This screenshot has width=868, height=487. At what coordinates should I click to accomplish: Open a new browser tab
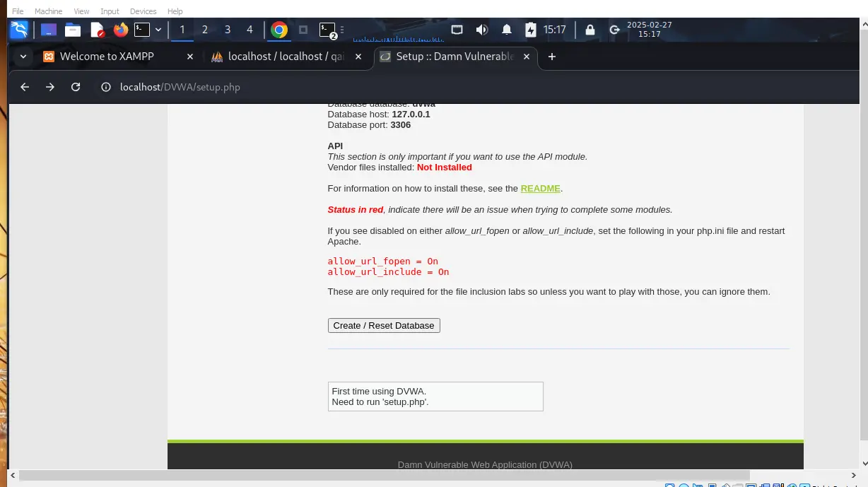[x=552, y=57]
